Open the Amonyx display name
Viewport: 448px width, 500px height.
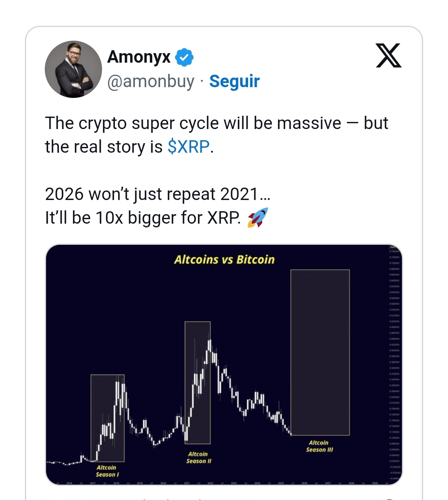tap(139, 57)
